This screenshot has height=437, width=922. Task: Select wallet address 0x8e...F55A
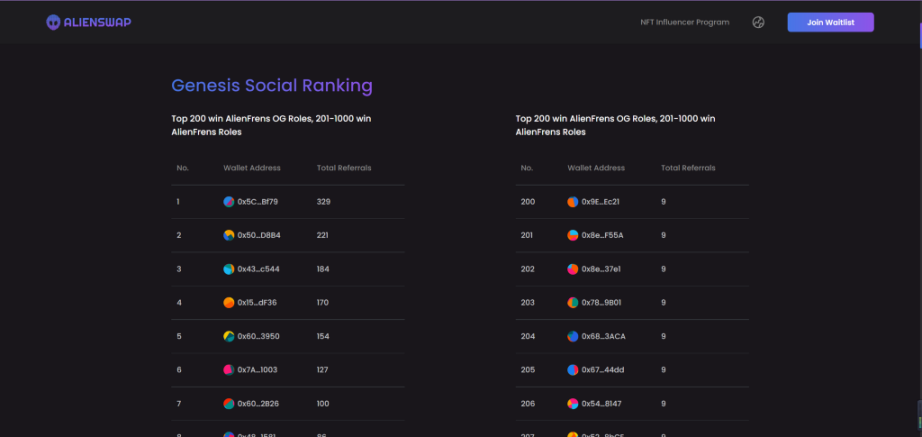pyautogui.click(x=602, y=235)
